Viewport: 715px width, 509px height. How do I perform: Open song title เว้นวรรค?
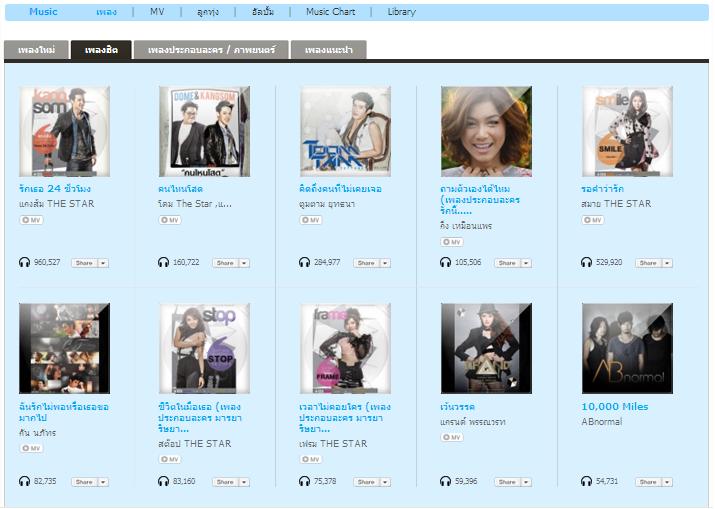457,406
